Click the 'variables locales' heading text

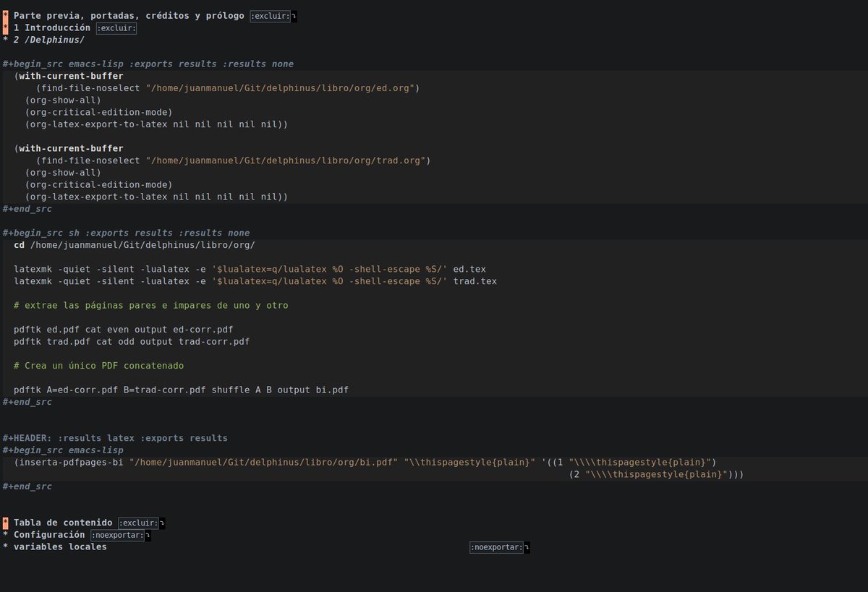coord(60,547)
